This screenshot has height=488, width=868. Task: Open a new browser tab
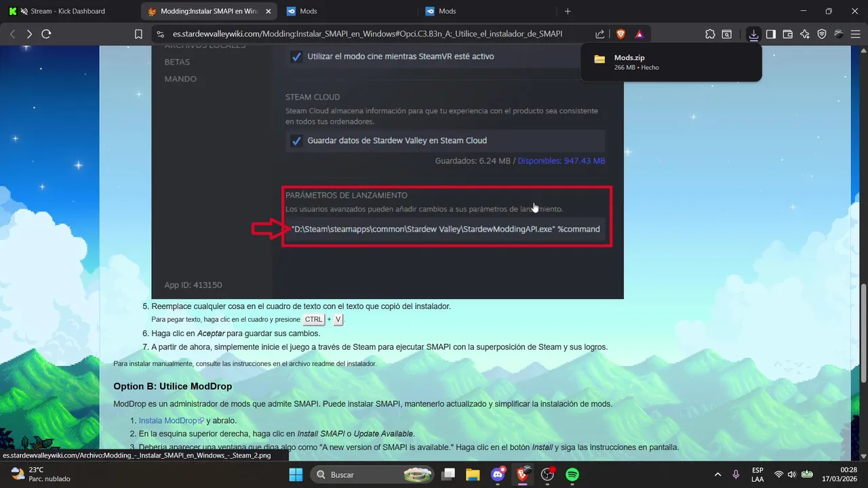(x=568, y=11)
